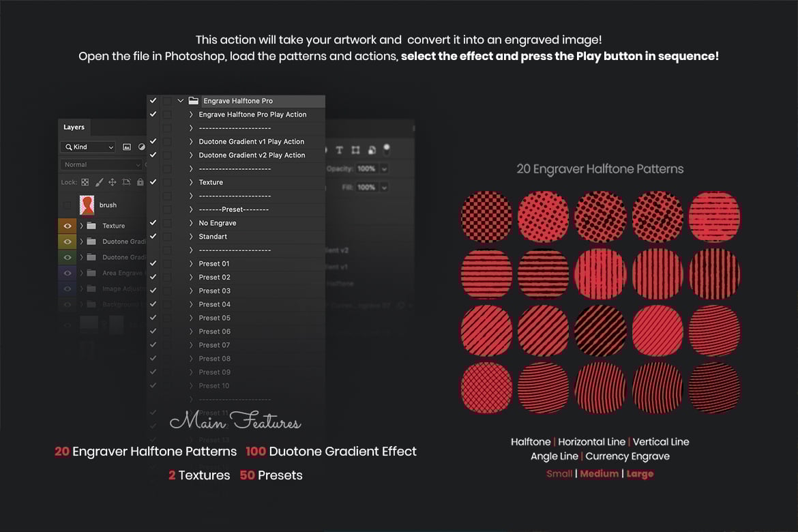Open the Fill slider dropdown arrow
Screen dimensions: 798x532
click(384, 188)
